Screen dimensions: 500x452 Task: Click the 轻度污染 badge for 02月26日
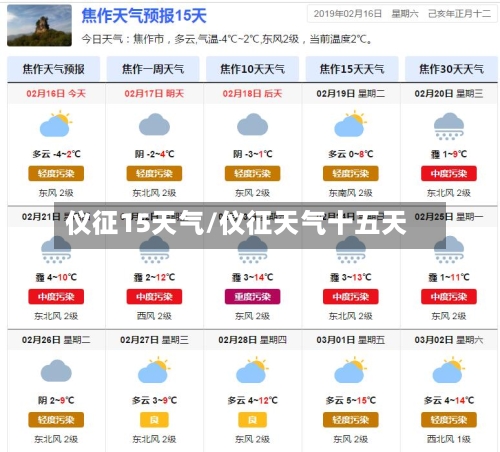click(x=56, y=420)
